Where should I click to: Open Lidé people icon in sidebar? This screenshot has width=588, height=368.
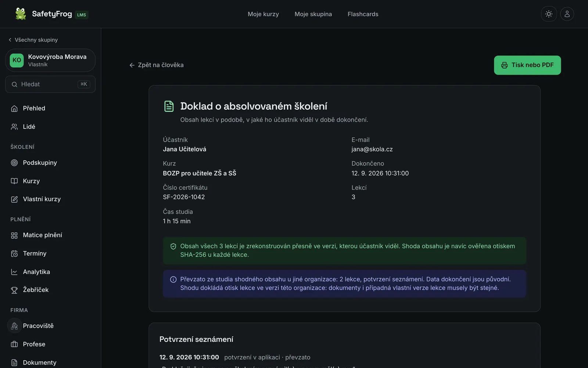tap(14, 127)
